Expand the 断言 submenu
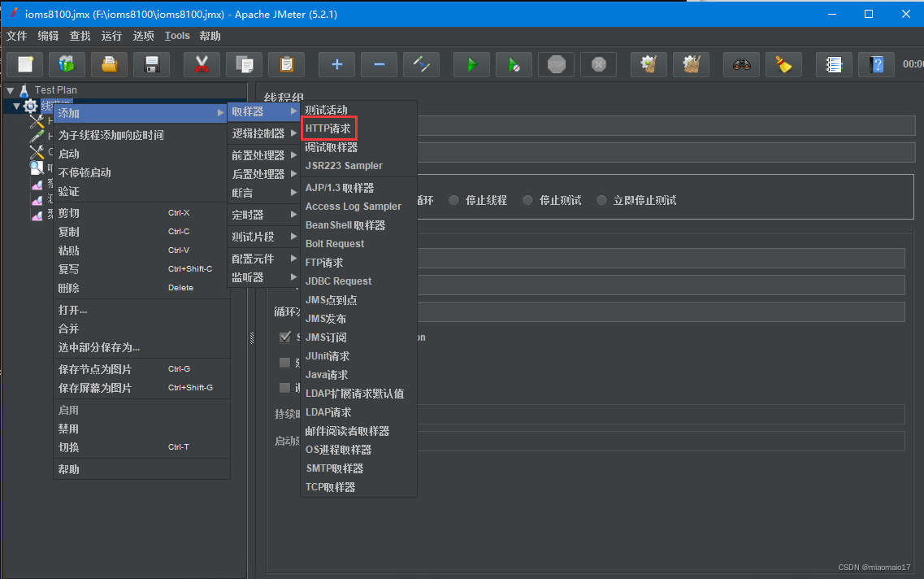The width and height of the screenshot is (924, 579). coord(264,193)
